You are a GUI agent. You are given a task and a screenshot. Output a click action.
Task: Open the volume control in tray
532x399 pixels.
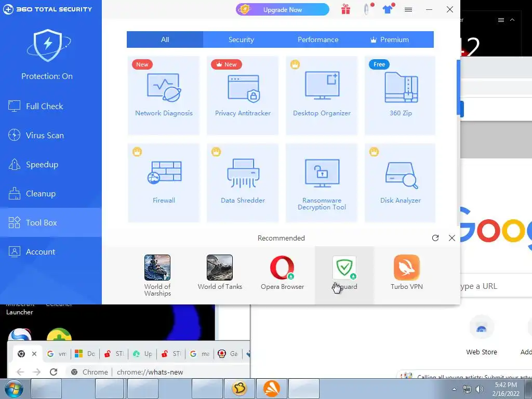479,389
